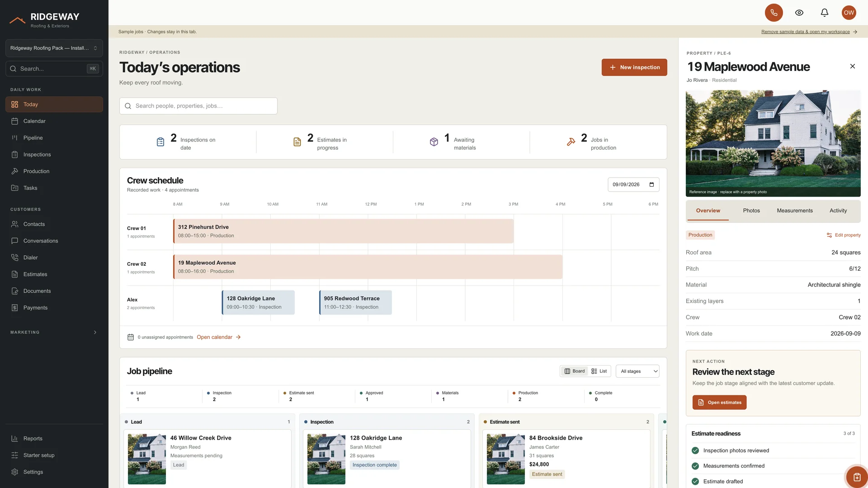Switch job pipeline to Board view
868x488 pixels.
(x=575, y=371)
